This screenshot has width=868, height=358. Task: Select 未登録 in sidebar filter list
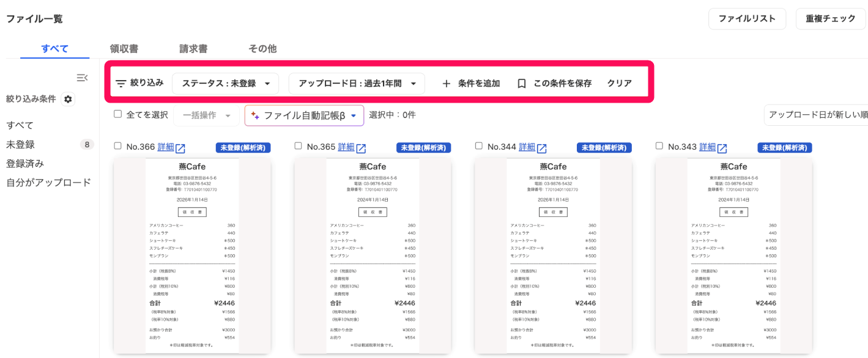pos(20,145)
